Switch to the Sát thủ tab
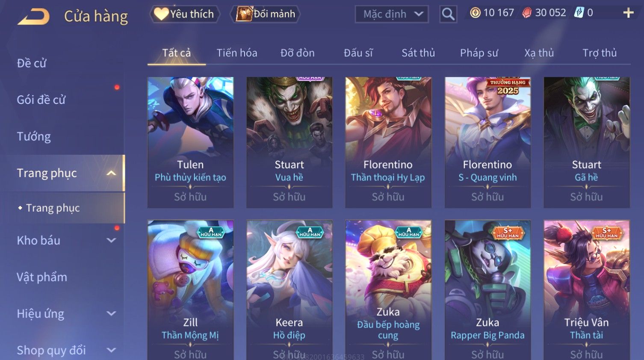The height and width of the screenshot is (360, 644). 418,53
